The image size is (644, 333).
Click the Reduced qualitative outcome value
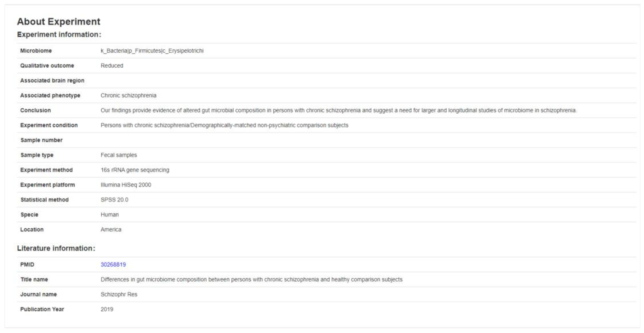112,66
